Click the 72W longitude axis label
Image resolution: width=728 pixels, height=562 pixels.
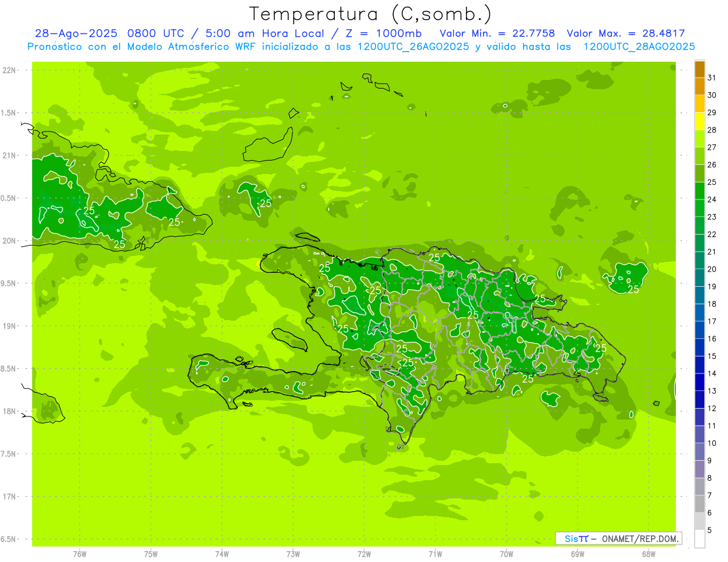click(x=364, y=554)
